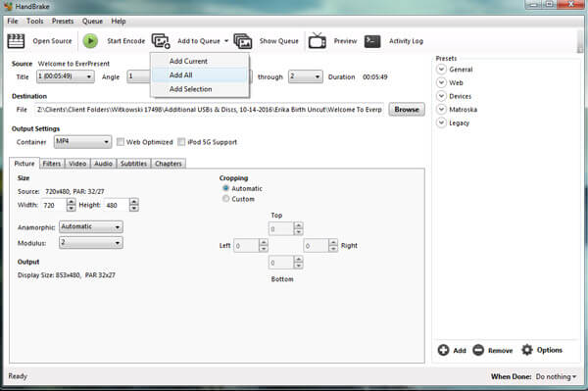Open the Help menu
This screenshot has height=391, width=588.
tap(119, 21)
